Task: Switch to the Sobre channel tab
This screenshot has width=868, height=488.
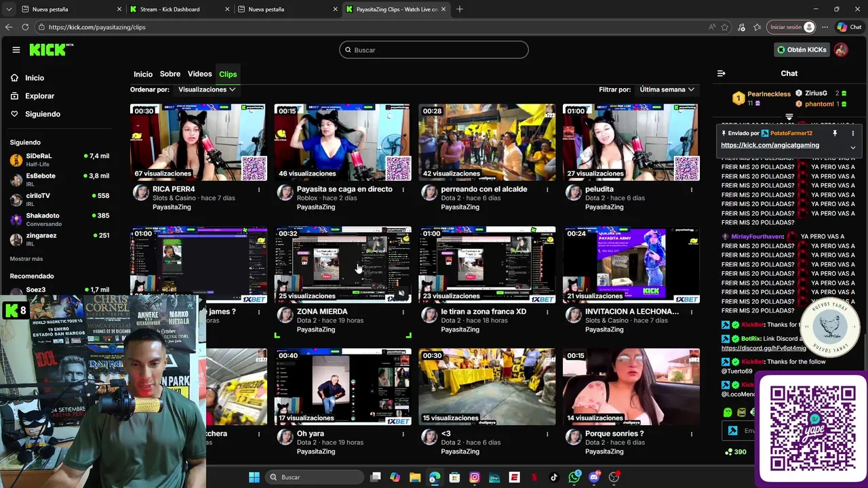Action: pos(170,74)
